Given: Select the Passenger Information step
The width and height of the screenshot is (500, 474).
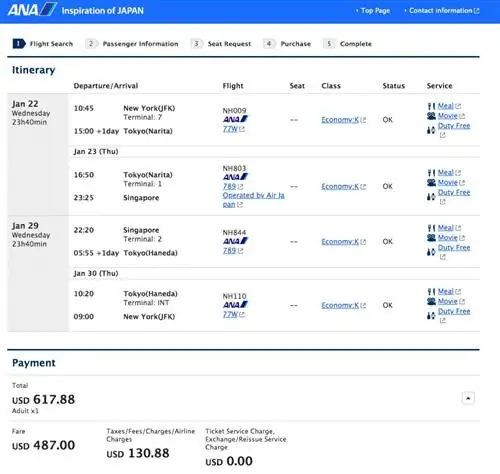Looking at the screenshot, I should pyautogui.click(x=132, y=44).
